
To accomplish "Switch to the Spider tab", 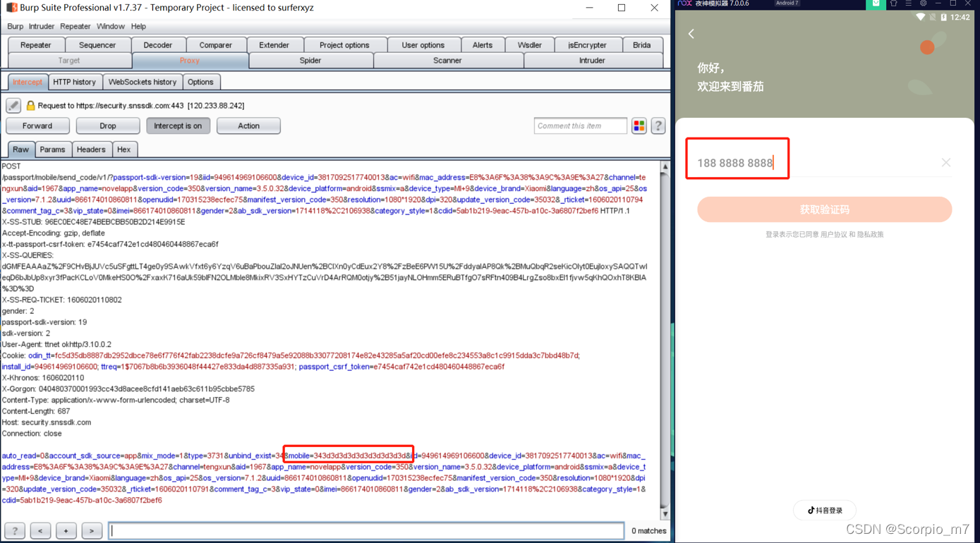I will 310,61.
